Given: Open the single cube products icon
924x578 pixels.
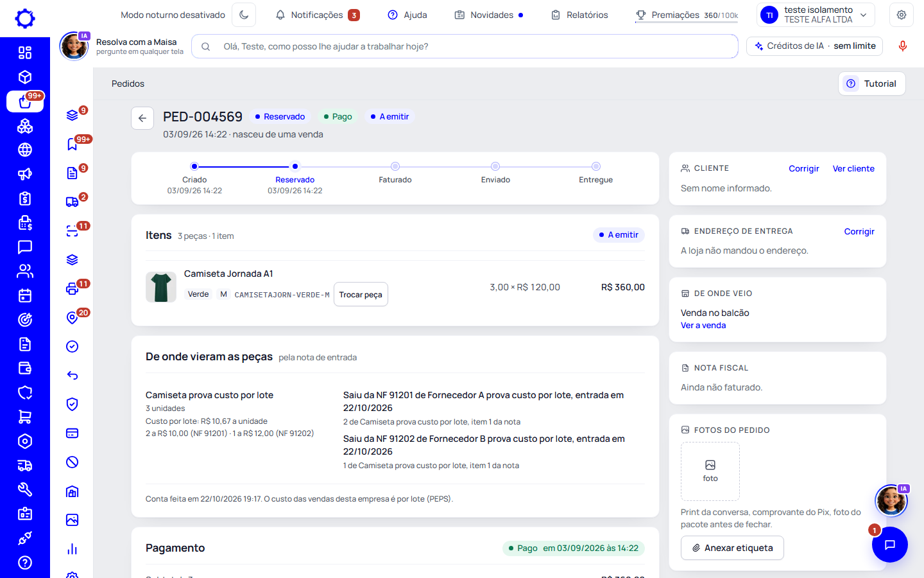Looking at the screenshot, I should click(x=25, y=77).
